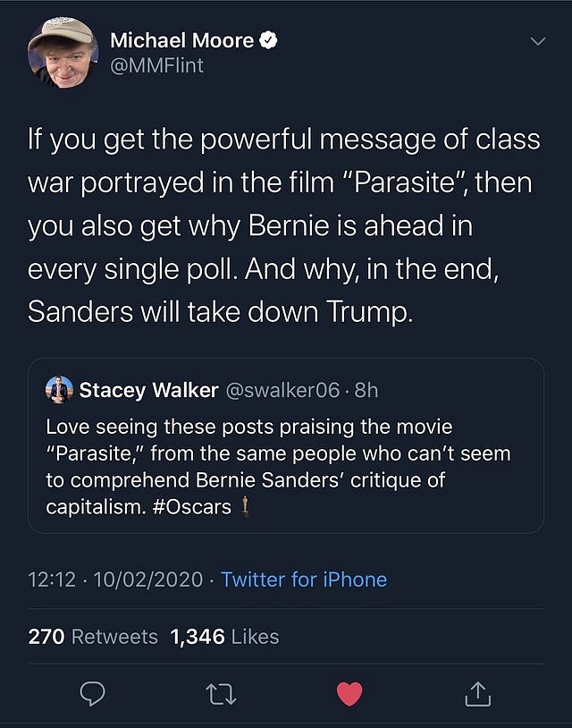Image resolution: width=572 pixels, height=728 pixels.
Task: Click the 8h time on quoted tweet
Action: pos(366,390)
